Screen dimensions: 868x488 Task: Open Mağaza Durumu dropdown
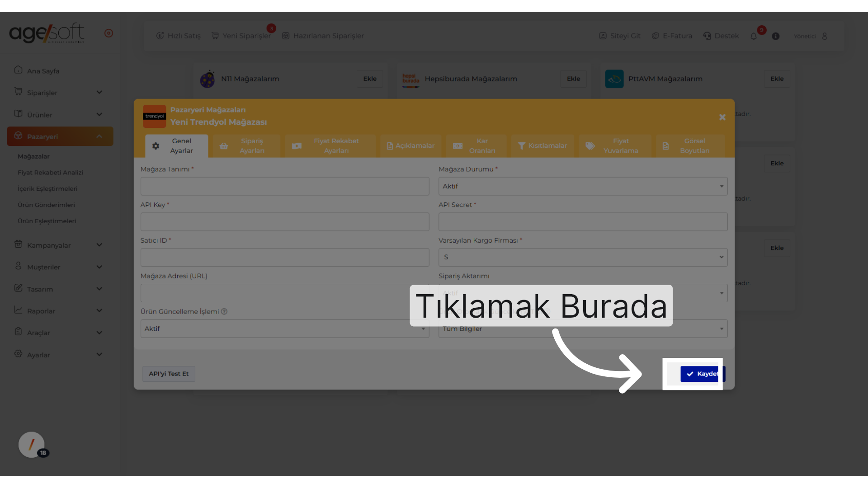click(x=583, y=186)
